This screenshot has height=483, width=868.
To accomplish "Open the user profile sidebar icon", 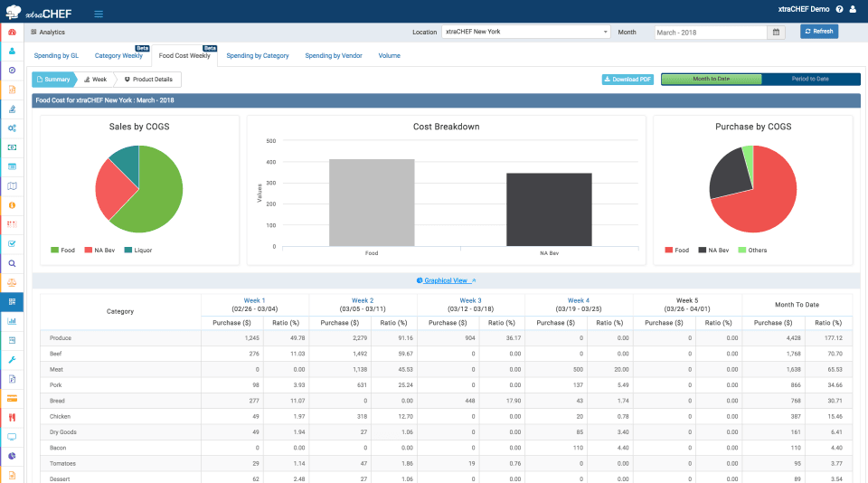I will click(12, 51).
